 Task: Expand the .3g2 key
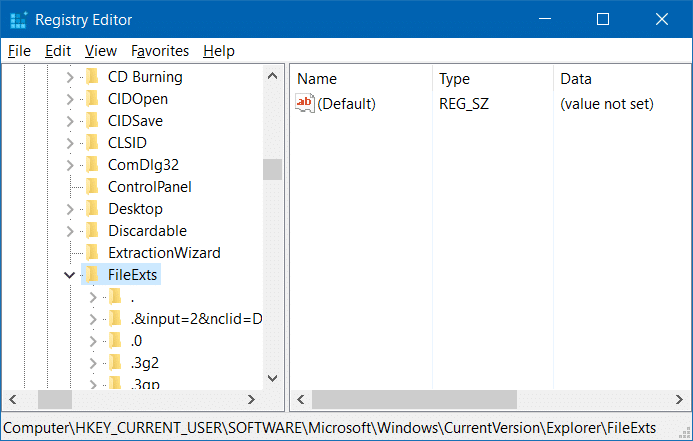pos(93,363)
